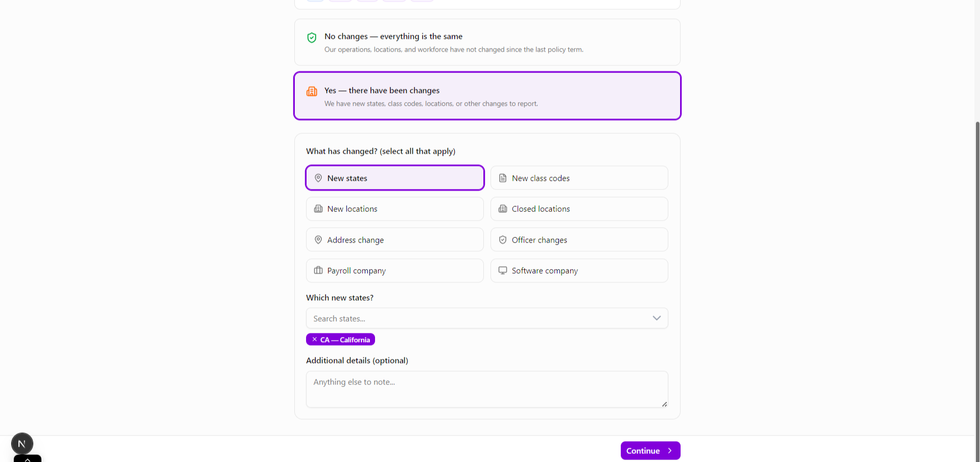Click the document icon beside New class codes
Image resolution: width=980 pixels, height=462 pixels.
(503, 178)
